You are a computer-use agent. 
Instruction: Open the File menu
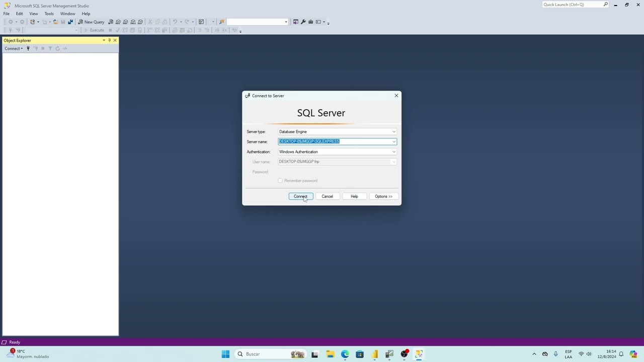(x=7, y=14)
